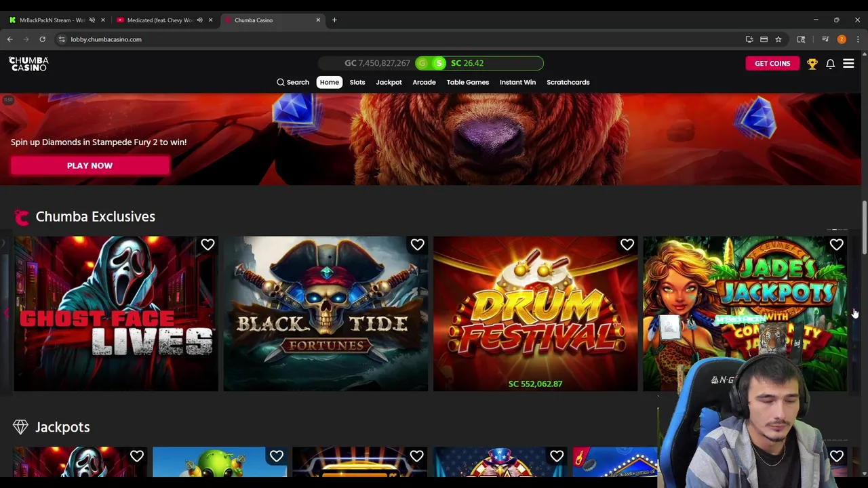Favorite Drum Festival with heart icon
Image resolution: width=868 pixels, height=488 pixels.
pos(627,245)
